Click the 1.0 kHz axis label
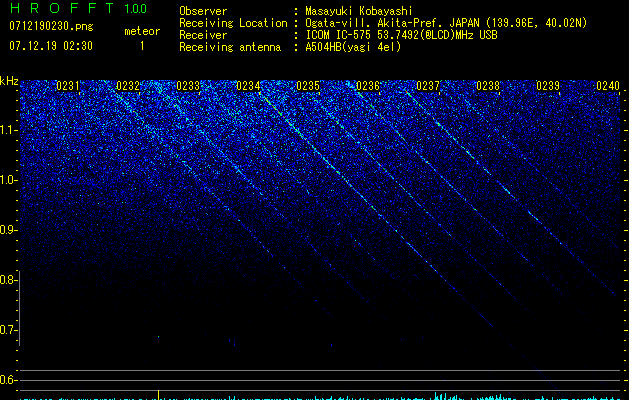 coord(8,180)
